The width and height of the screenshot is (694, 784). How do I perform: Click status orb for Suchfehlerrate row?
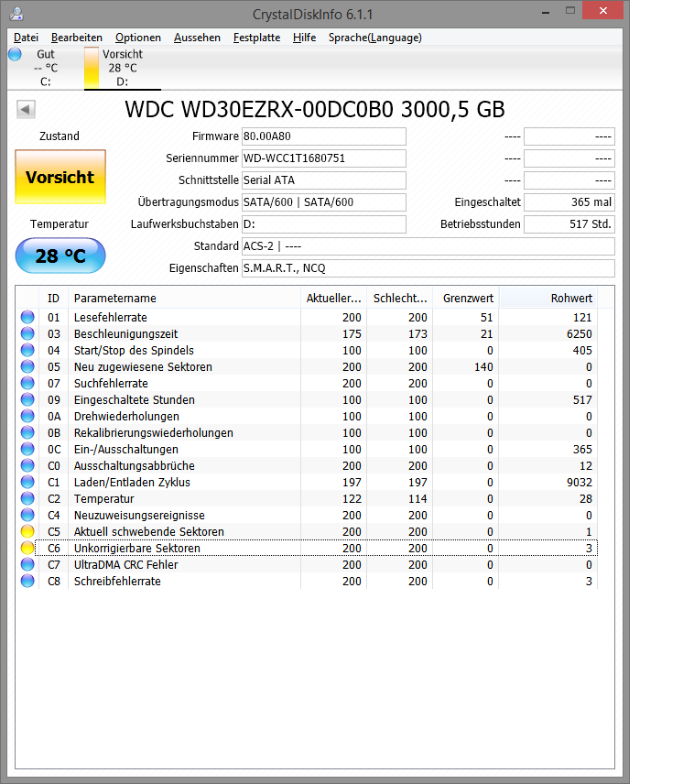[x=27, y=383]
